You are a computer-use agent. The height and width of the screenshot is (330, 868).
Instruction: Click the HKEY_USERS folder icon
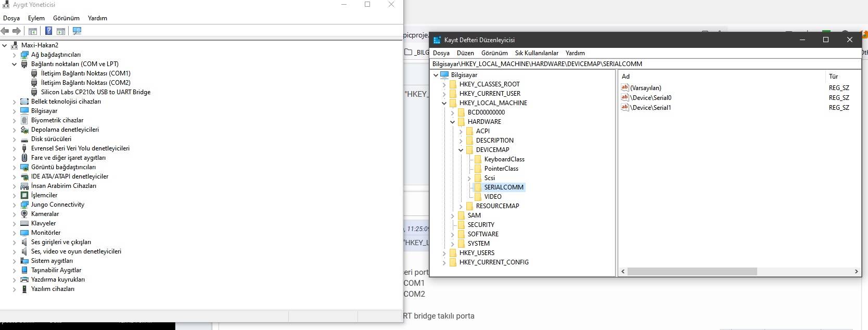[453, 253]
